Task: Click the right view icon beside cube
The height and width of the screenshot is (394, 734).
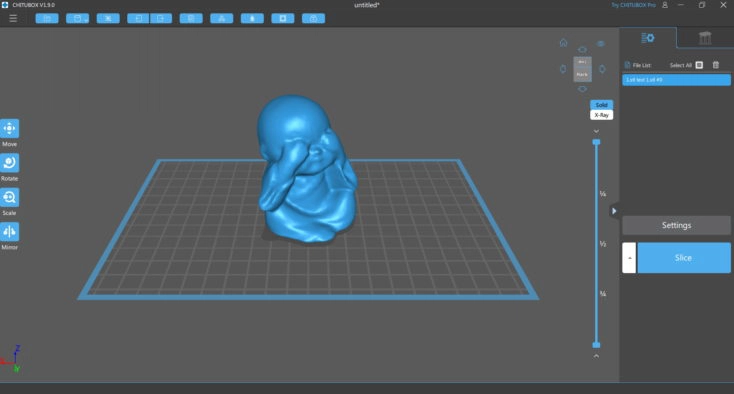Action: tap(602, 69)
